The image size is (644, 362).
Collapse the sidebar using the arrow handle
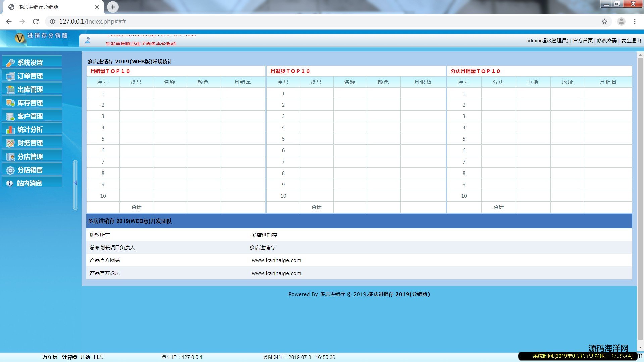(x=75, y=183)
